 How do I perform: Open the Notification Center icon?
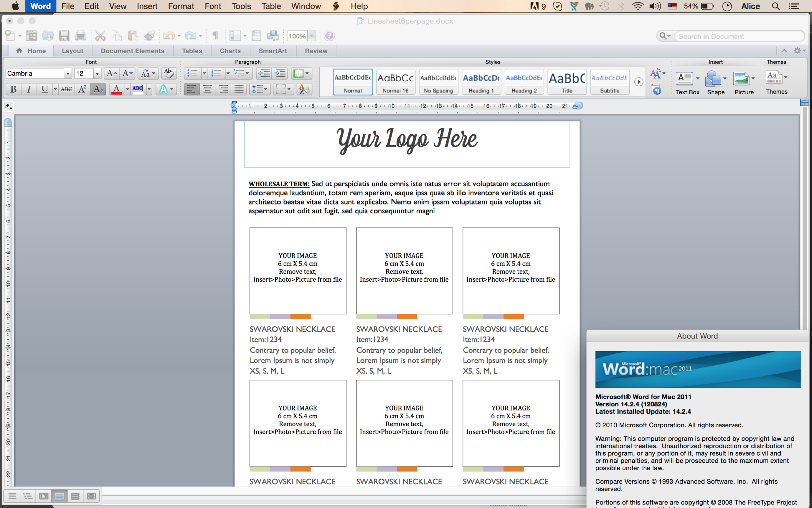click(794, 6)
